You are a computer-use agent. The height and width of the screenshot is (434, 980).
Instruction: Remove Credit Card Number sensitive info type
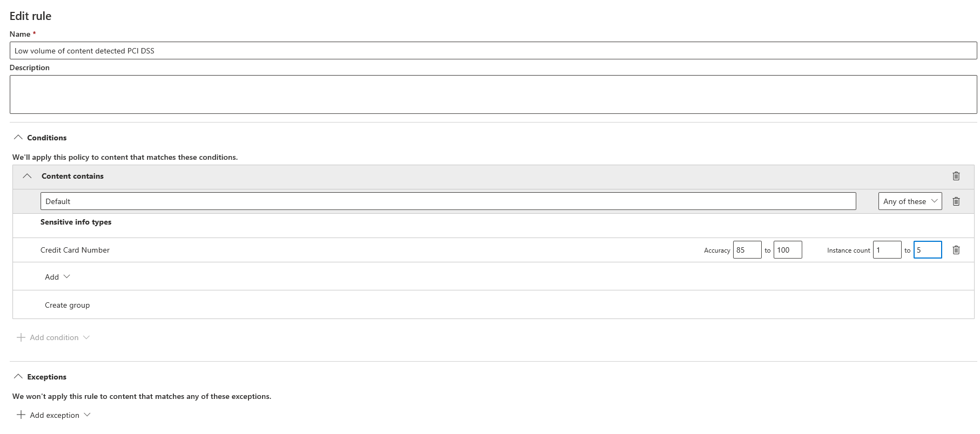click(x=956, y=250)
